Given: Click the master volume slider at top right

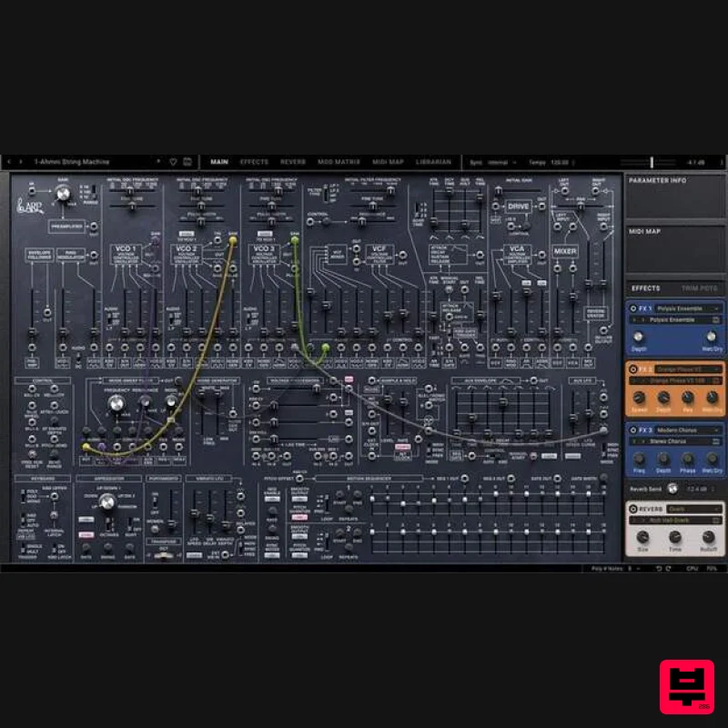Looking at the screenshot, I should click(652, 161).
